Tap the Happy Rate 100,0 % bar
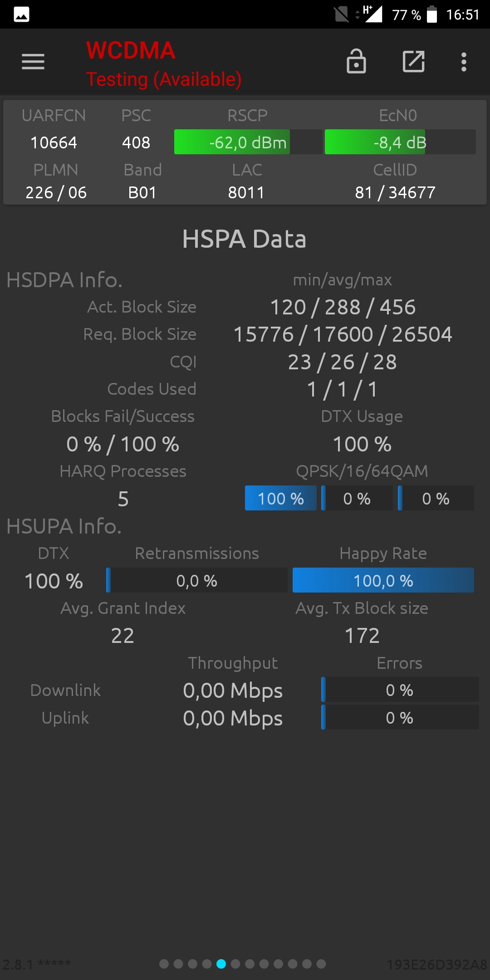The image size is (490, 980). (x=383, y=580)
